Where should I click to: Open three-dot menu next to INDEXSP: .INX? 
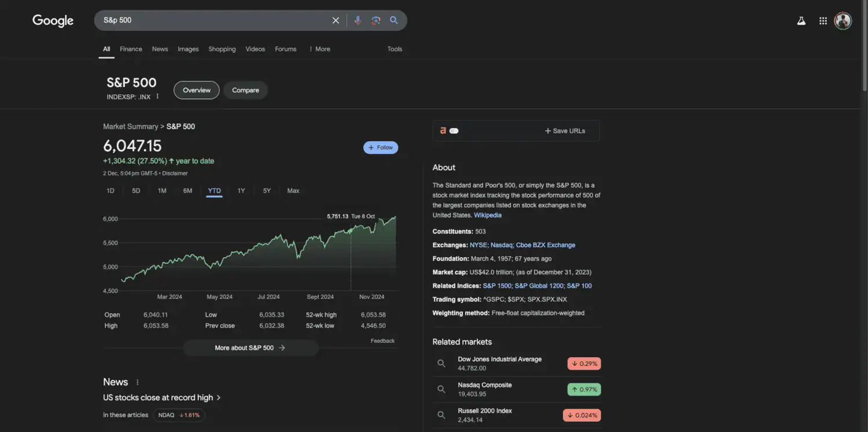pyautogui.click(x=157, y=96)
